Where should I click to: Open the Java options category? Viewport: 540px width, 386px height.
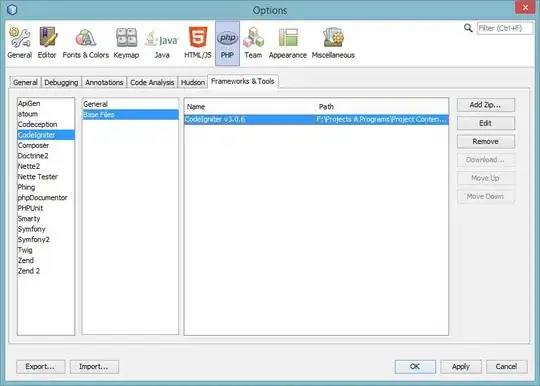tap(162, 43)
